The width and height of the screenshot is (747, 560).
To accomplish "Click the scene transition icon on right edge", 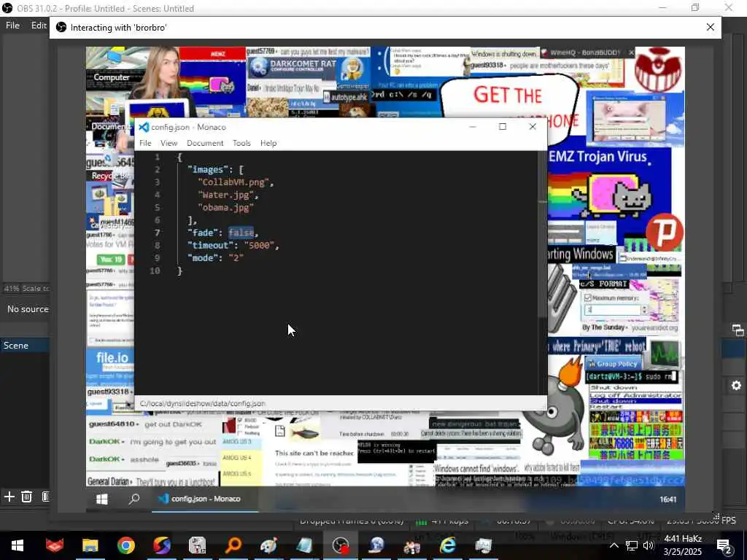I will (x=738, y=330).
